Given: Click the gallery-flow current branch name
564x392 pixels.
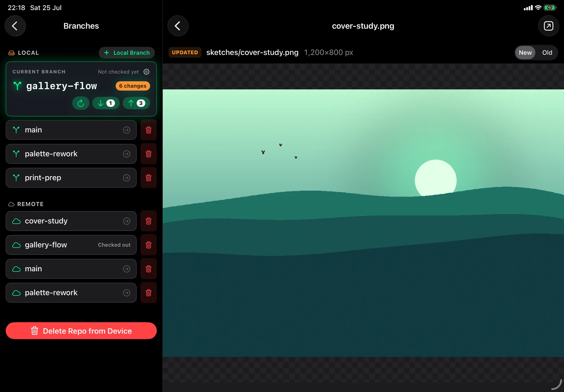Looking at the screenshot, I should (61, 86).
